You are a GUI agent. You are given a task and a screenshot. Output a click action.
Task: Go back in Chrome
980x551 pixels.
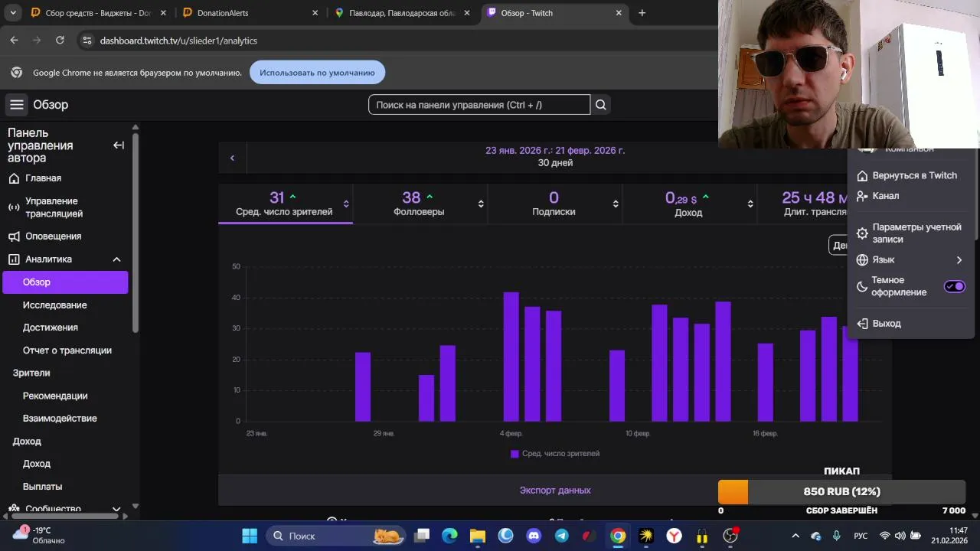[14, 41]
